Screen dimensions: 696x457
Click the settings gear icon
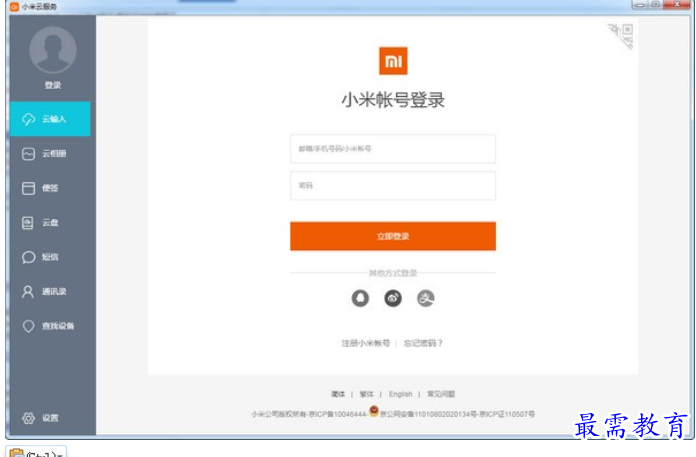point(28,418)
